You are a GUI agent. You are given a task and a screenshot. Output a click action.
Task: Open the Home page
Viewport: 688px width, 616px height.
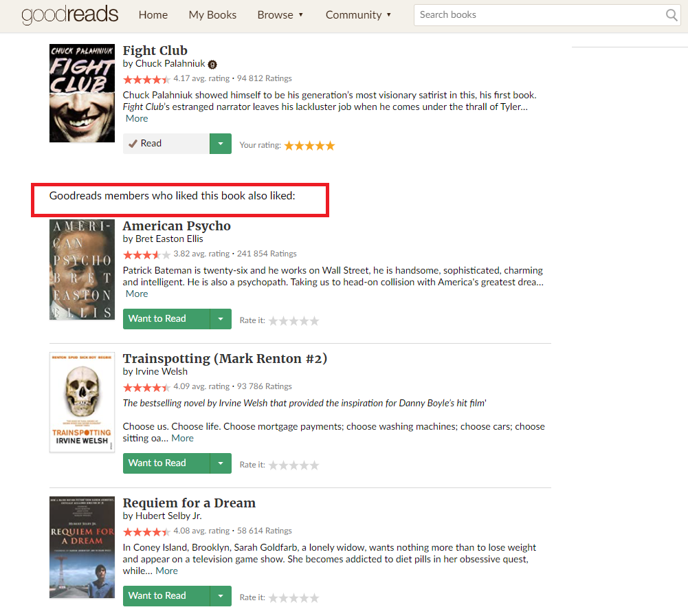153,15
